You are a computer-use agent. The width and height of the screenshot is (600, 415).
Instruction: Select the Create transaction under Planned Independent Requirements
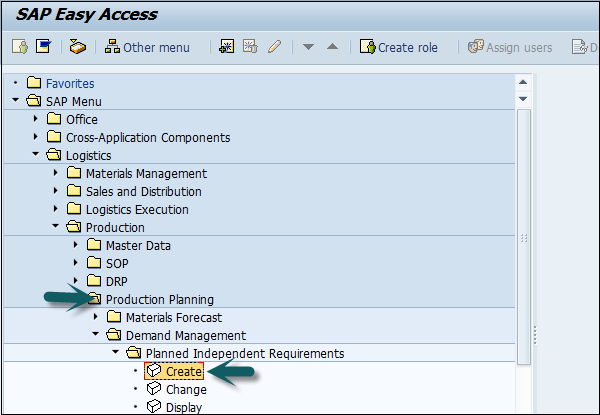(x=184, y=372)
